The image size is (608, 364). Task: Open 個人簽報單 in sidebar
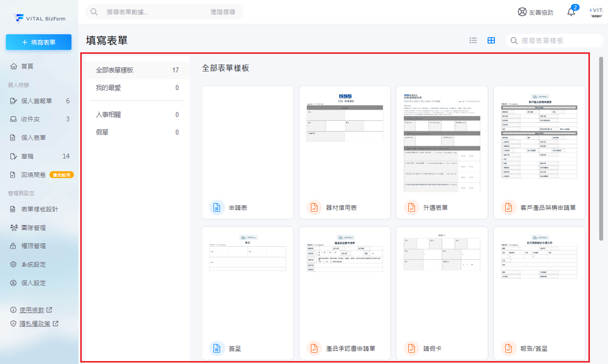tap(37, 101)
